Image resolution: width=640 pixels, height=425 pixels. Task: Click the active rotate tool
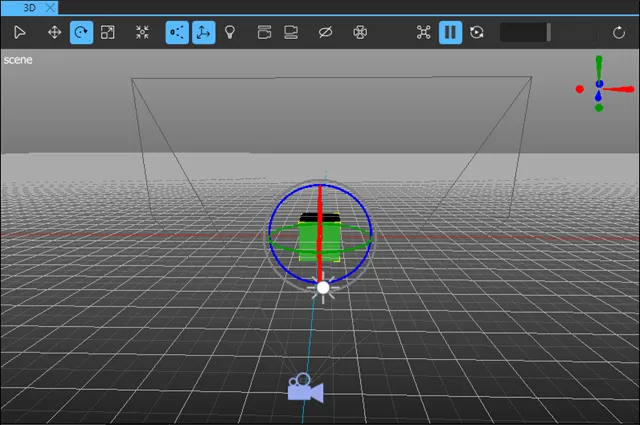(x=81, y=32)
